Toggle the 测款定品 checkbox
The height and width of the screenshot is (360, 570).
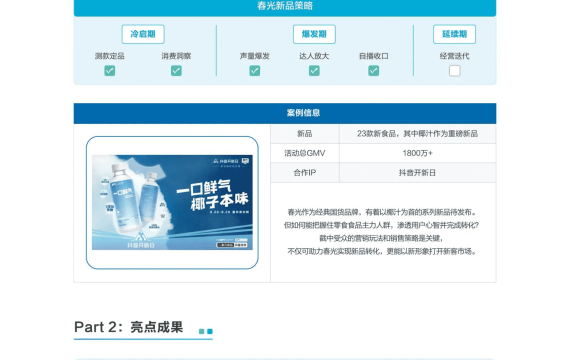[x=109, y=71]
